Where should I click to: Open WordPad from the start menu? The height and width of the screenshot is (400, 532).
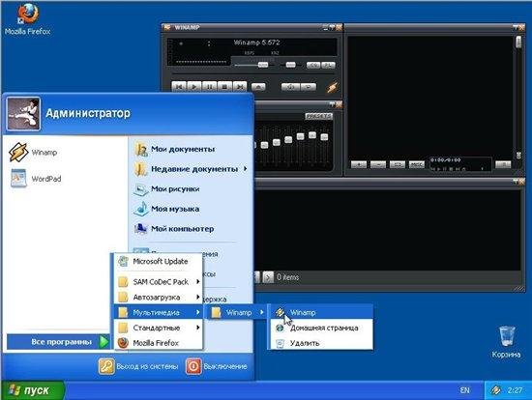click(36, 179)
